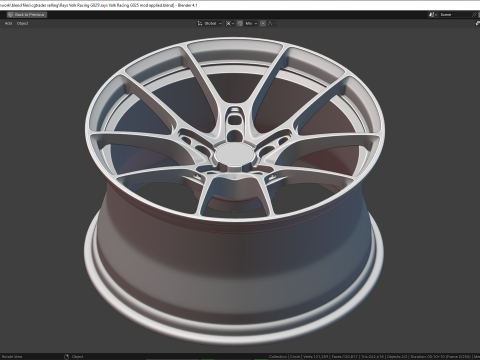This screenshot has width=480, height=360.
Task: Click the Duration text in status bar
Action: pos(441,356)
